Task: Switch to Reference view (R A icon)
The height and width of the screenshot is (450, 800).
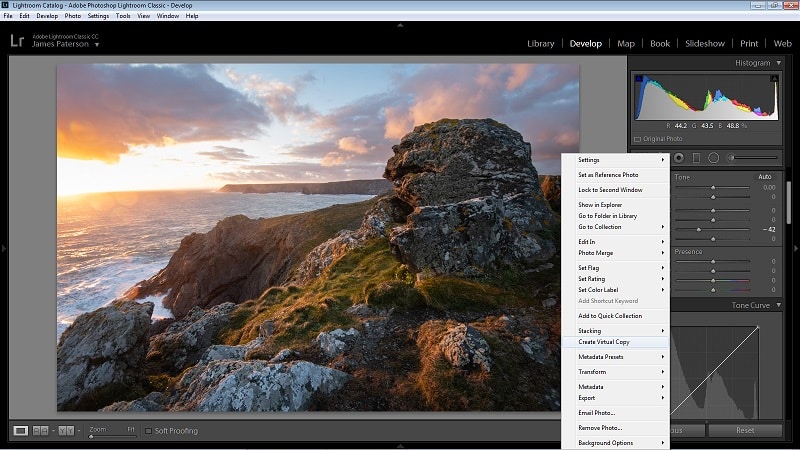Action: (40, 431)
